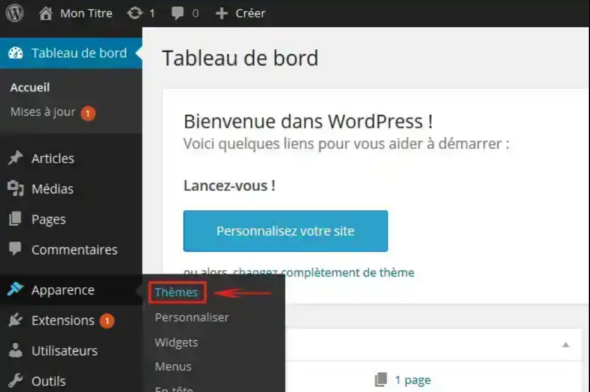Click Personnalisez votre site button
Viewport: 590px width, 392px height.
286,231
